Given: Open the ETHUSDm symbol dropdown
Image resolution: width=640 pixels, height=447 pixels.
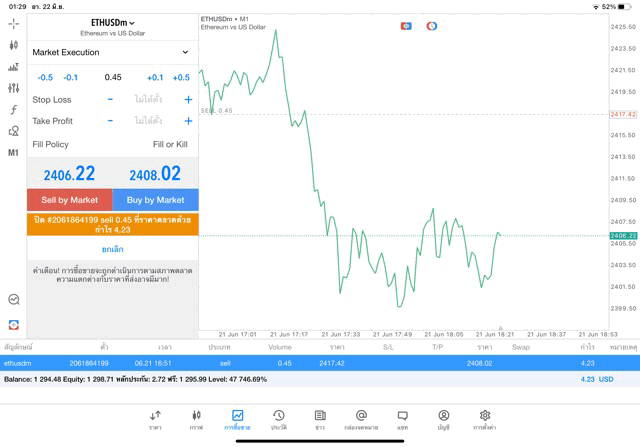Looking at the screenshot, I should click(113, 23).
